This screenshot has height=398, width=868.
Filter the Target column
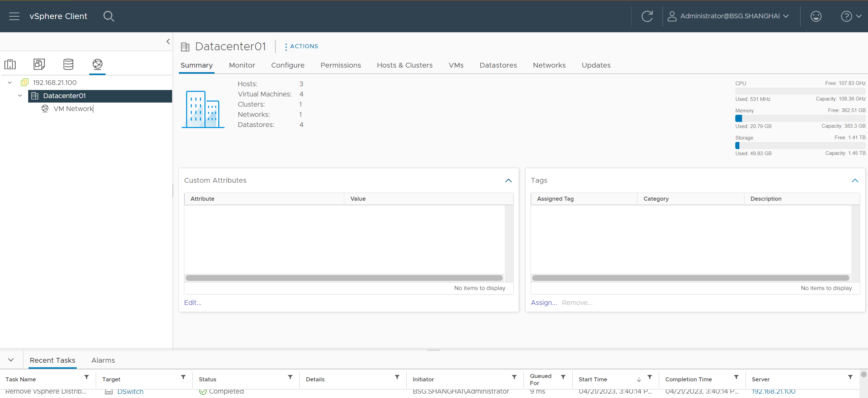coord(183,377)
